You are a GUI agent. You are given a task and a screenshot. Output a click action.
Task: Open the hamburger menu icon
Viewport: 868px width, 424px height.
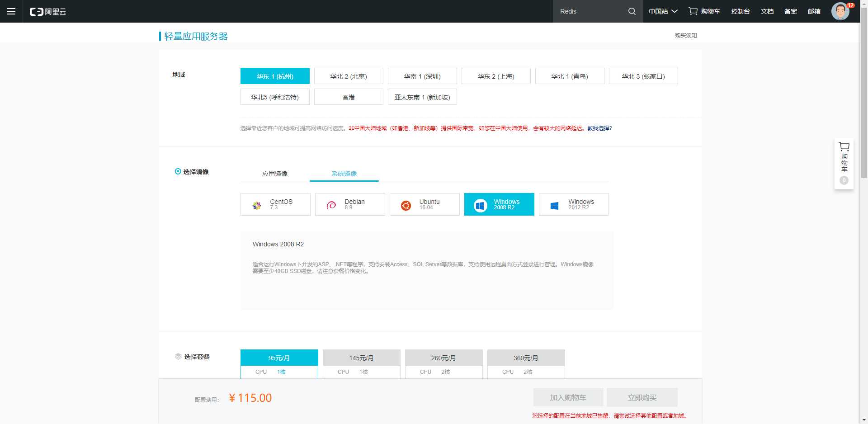11,11
